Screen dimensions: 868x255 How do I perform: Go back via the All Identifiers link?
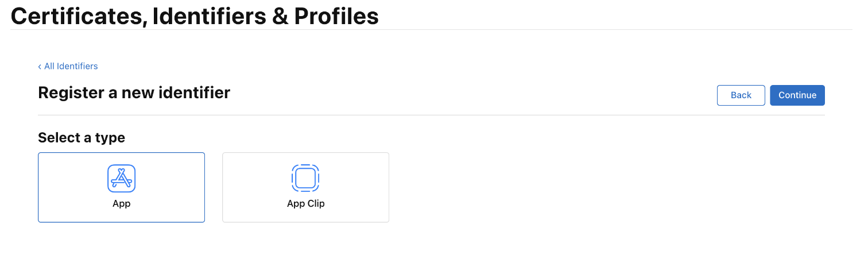point(68,66)
